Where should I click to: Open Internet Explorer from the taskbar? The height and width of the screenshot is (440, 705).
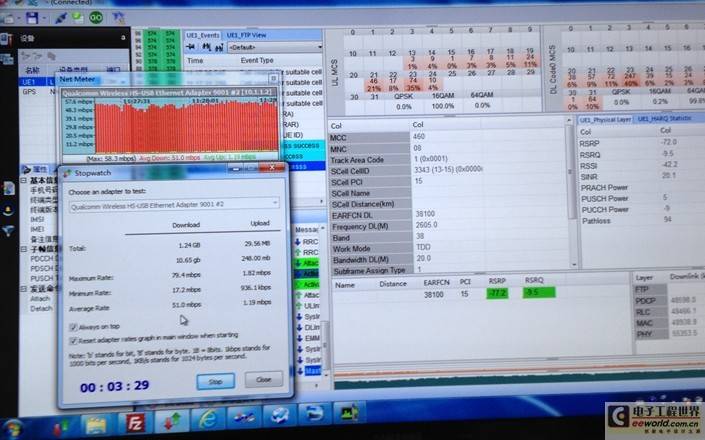pyautogui.click(x=207, y=419)
